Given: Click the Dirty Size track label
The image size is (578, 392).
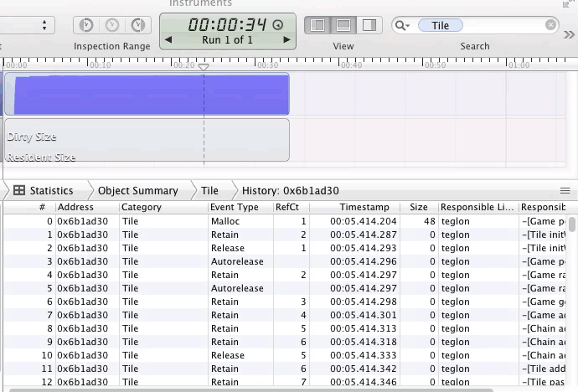Looking at the screenshot, I should pyautogui.click(x=32, y=137).
